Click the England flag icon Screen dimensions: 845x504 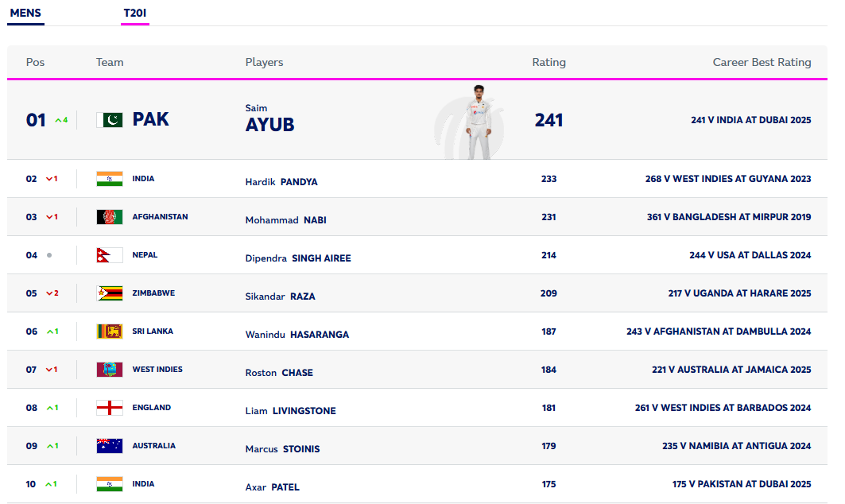point(110,408)
